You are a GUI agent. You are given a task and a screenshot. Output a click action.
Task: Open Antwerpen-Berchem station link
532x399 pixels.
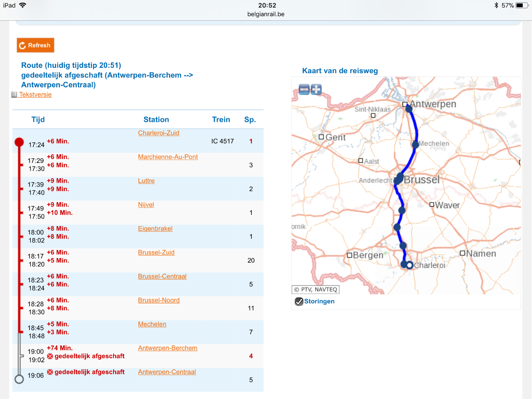(x=168, y=348)
